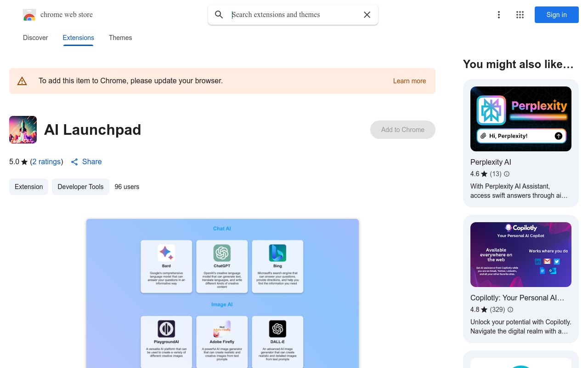Click the Copilotly 4.8 star rating
The image size is (588, 368).
(479, 310)
